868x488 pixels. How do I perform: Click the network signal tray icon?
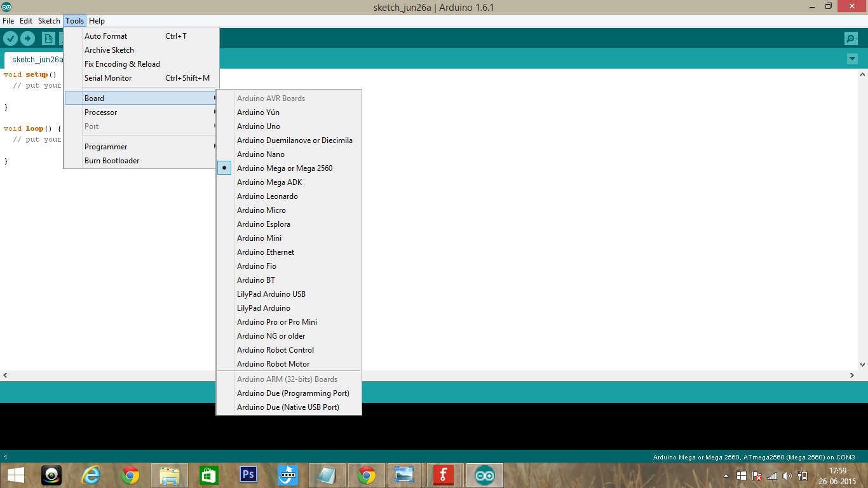772,475
